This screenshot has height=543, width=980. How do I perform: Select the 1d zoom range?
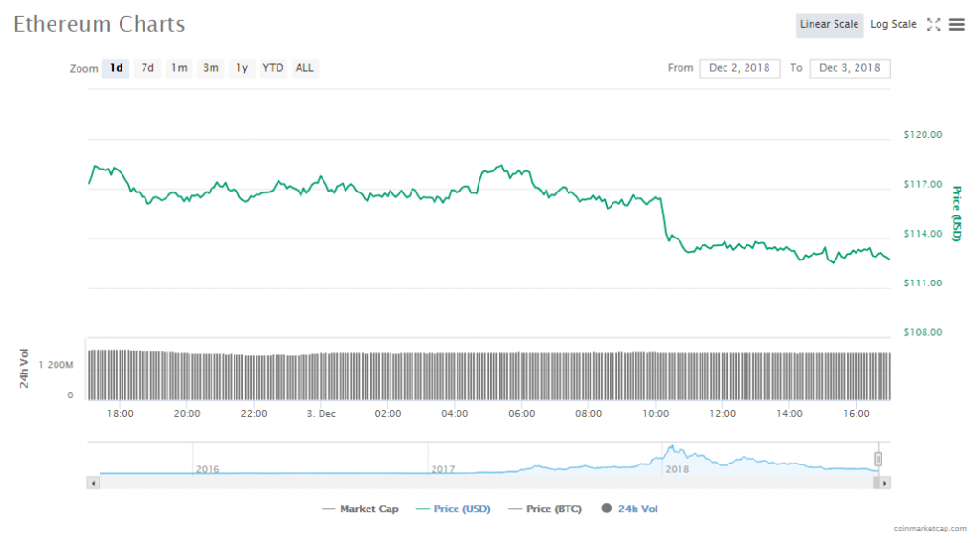(116, 68)
